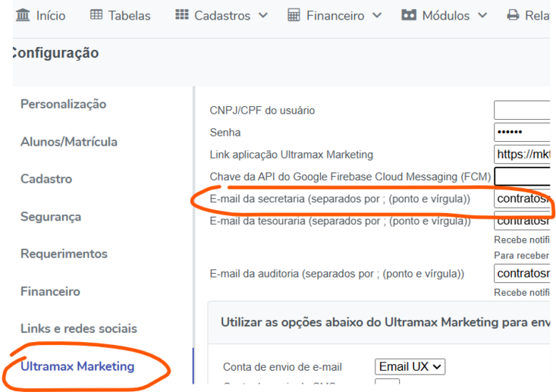Click the Financeiro calculator icon

(294, 15)
